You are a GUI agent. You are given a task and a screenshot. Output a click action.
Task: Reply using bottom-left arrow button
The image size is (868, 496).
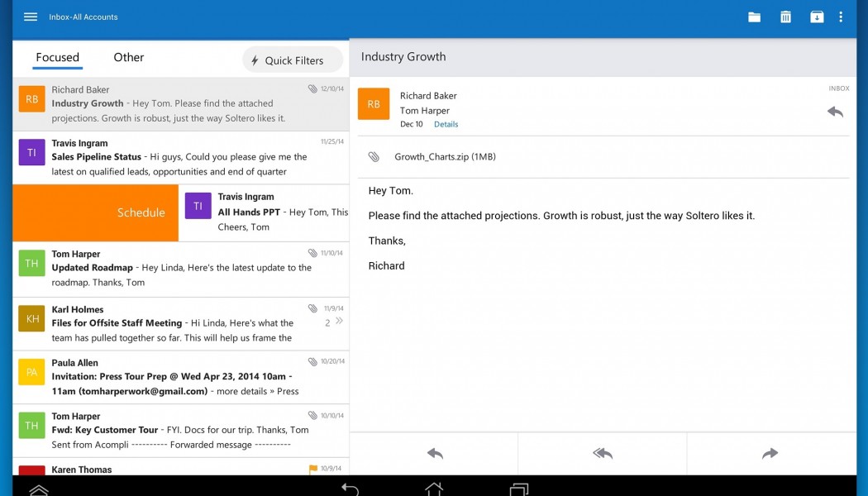[435, 453]
